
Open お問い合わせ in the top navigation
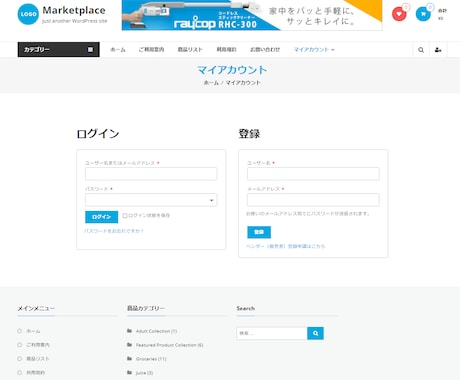point(265,50)
